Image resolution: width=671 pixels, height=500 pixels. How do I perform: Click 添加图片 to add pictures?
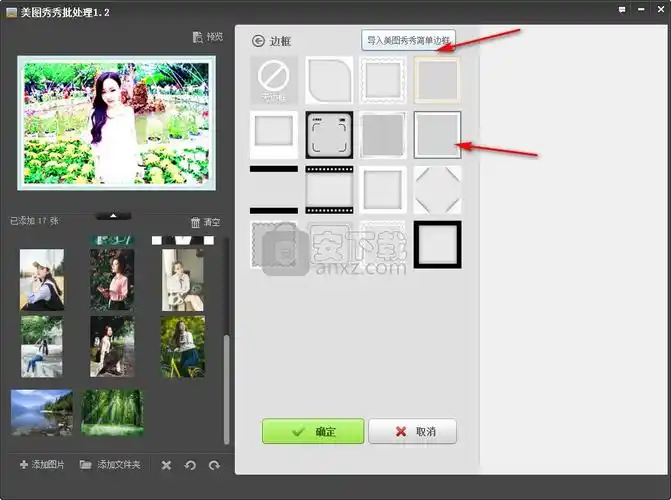42,465
